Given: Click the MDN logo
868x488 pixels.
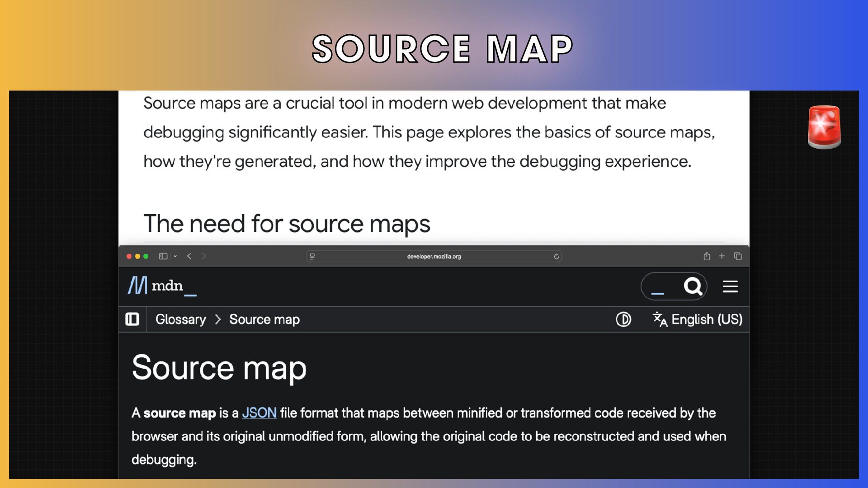Looking at the screenshot, I should (x=162, y=286).
